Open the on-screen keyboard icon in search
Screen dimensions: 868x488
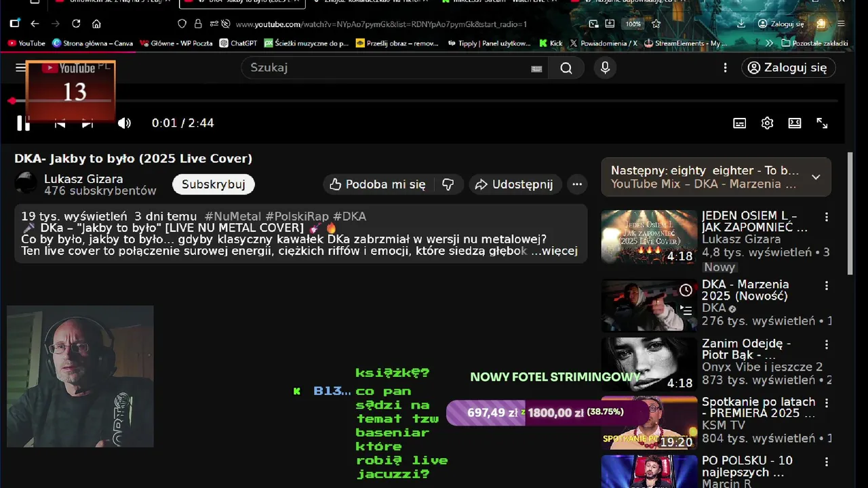point(536,68)
